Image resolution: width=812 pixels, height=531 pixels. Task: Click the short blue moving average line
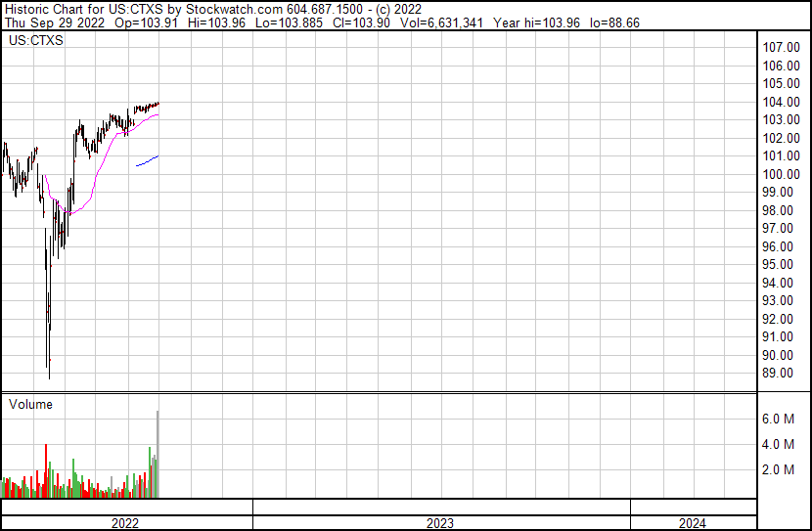pyautogui.click(x=148, y=161)
